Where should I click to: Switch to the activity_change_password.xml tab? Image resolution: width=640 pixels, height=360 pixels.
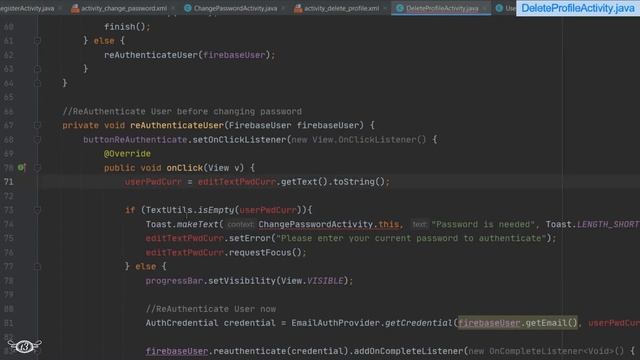pos(124,8)
